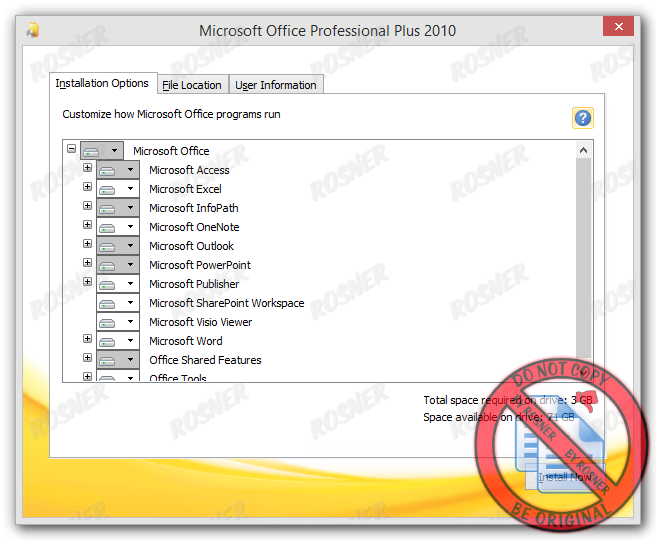Click the feature list scrollbar thumb
This screenshot has width=656, height=540.
click(x=584, y=257)
